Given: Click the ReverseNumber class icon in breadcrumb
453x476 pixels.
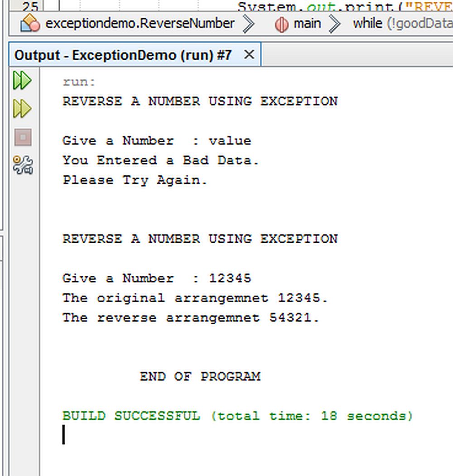Looking at the screenshot, I should click(x=29, y=23).
